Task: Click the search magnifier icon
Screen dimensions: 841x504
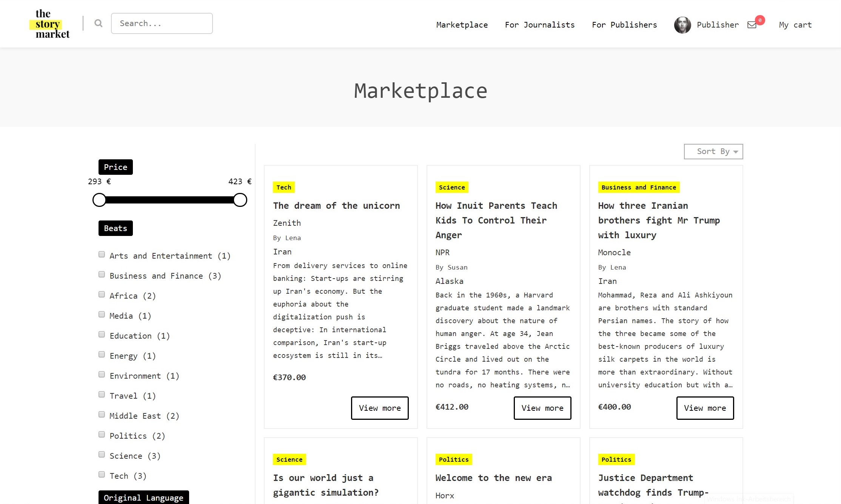Action: tap(99, 23)
